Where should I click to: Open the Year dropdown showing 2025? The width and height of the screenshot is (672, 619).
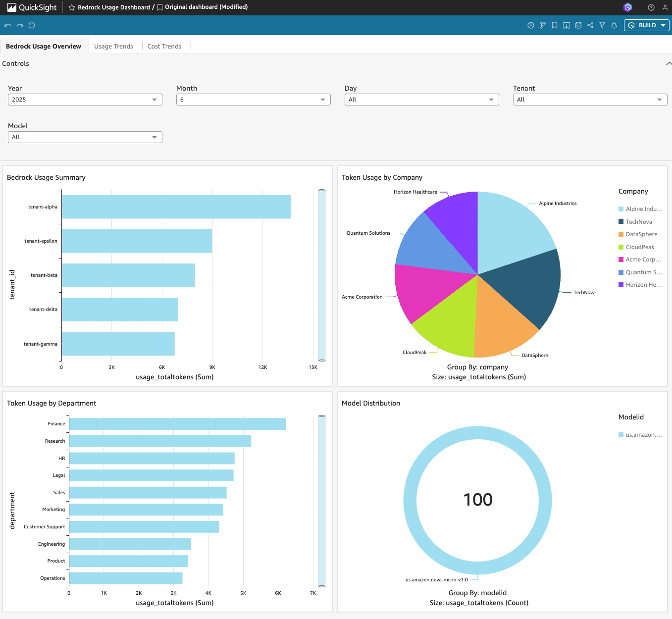[85, 100]
